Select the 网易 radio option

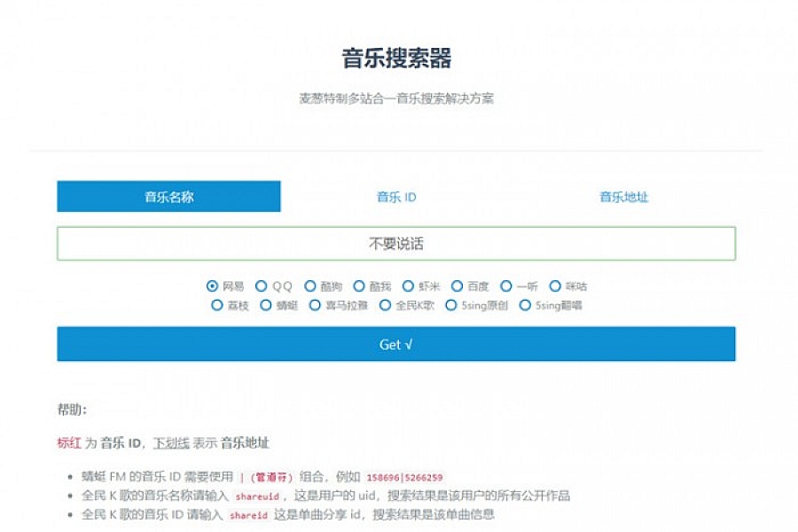point(213,286)
